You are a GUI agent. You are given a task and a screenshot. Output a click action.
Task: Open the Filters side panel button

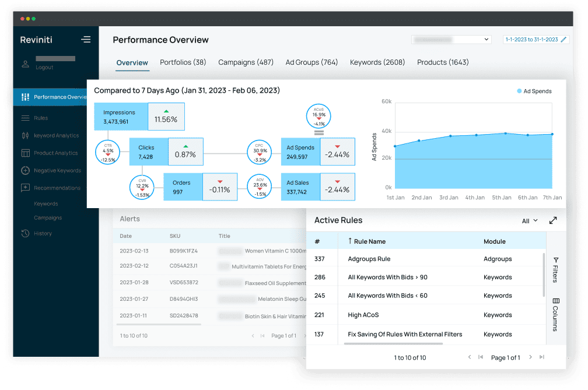pos(555,269)
